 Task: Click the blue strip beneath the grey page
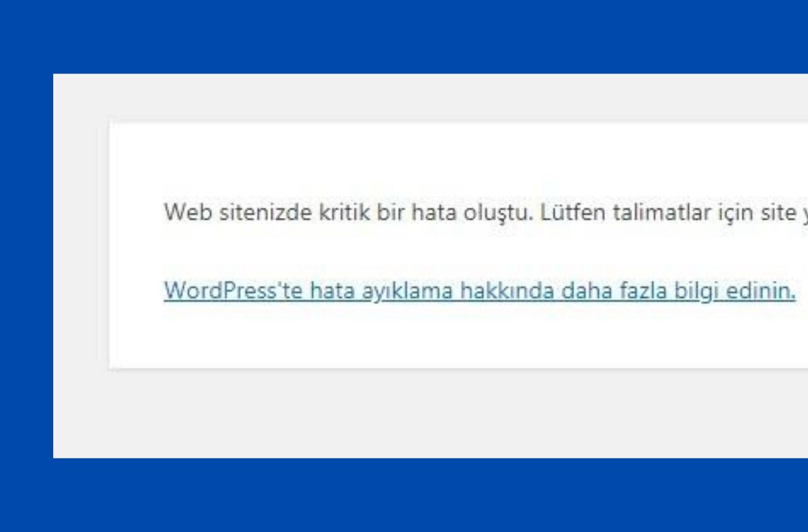pos(404,495)
